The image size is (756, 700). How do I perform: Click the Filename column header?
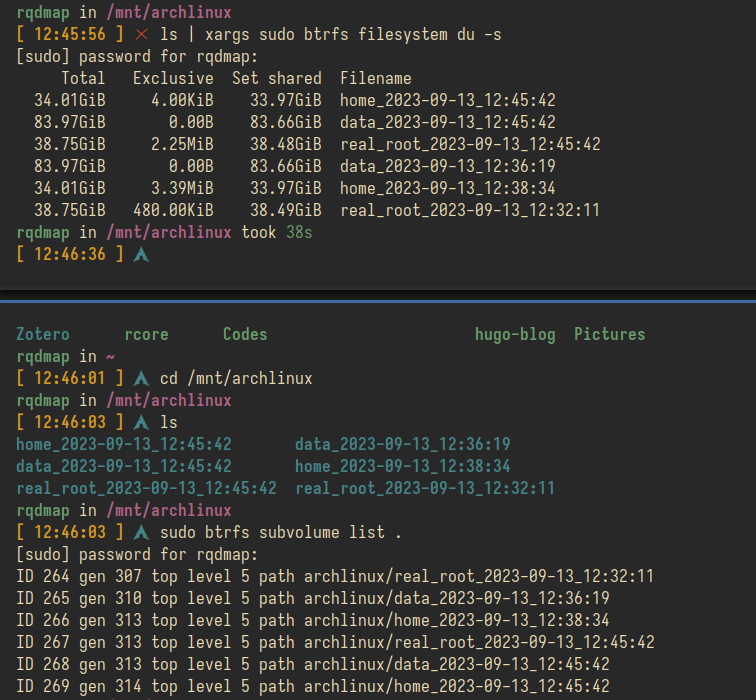[x=375, y=79]
